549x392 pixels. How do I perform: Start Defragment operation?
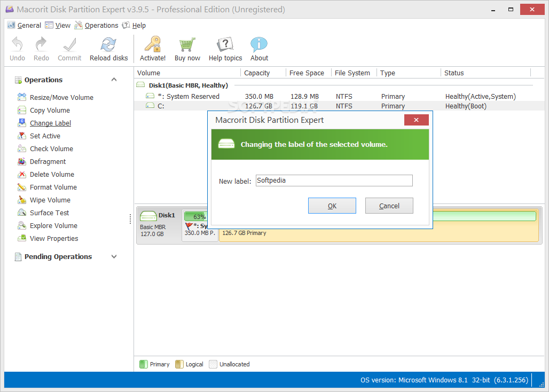(x=42, y=162)
